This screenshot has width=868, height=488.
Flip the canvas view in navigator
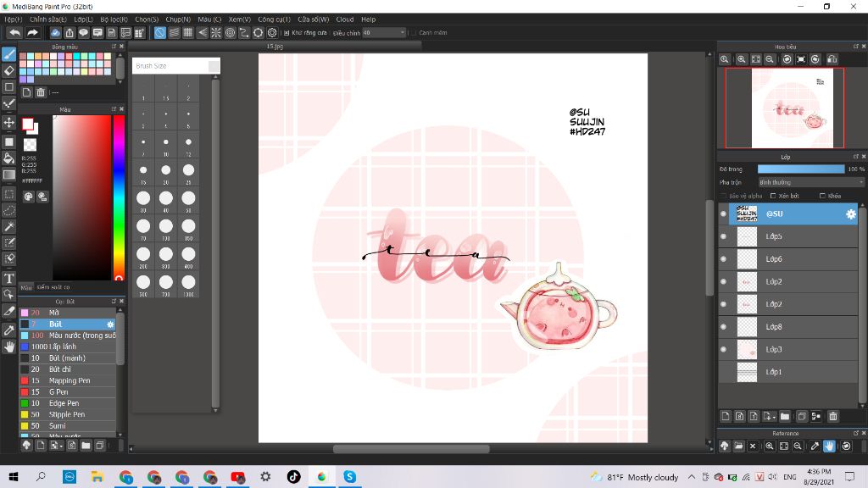click(x=832, y=59)
